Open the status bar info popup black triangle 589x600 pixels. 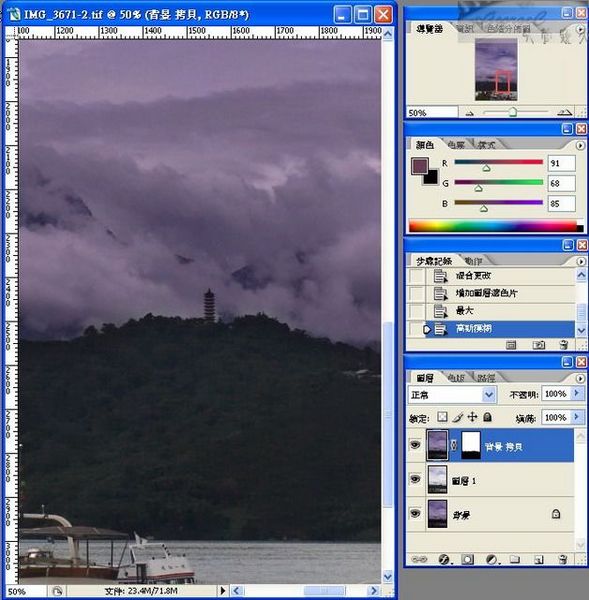223,590
